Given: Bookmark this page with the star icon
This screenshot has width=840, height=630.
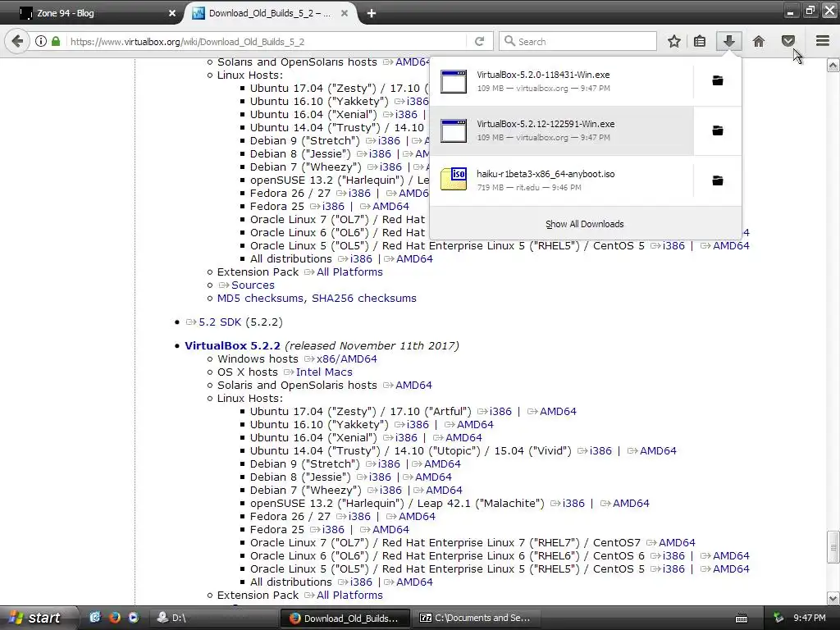Looking at the screenshot, I should (x=674, y=41).
